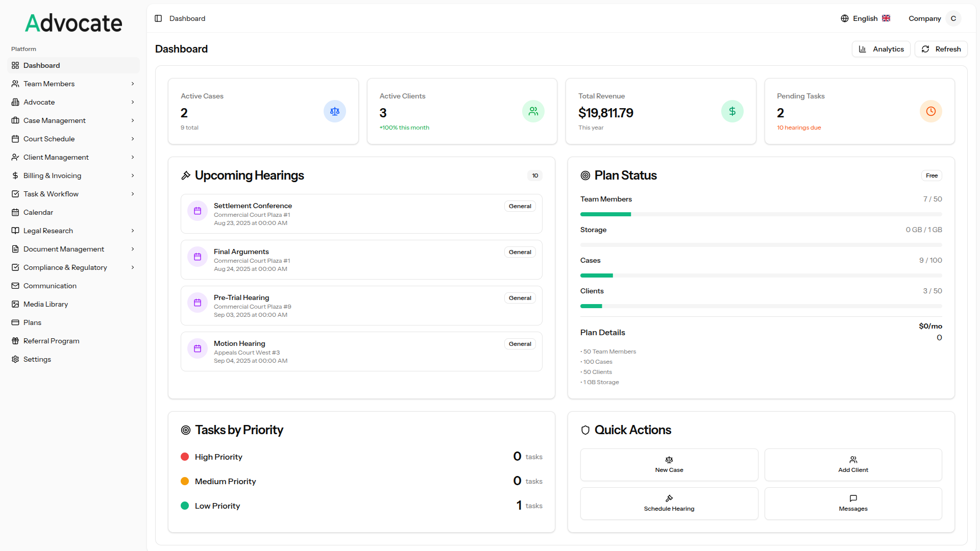Click the Settlement Conference calendar icon
This screenshot has width=980, height=551.
[198, 211]
